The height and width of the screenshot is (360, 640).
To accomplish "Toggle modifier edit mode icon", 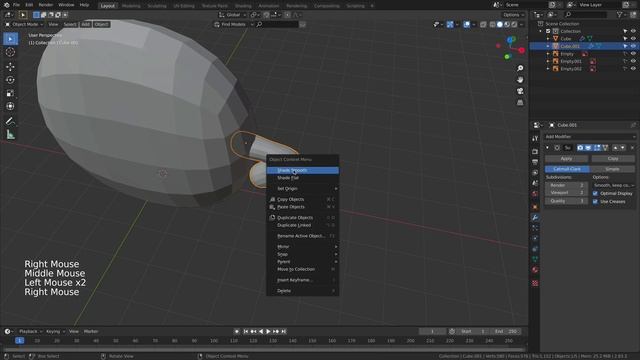I will 597,148.
